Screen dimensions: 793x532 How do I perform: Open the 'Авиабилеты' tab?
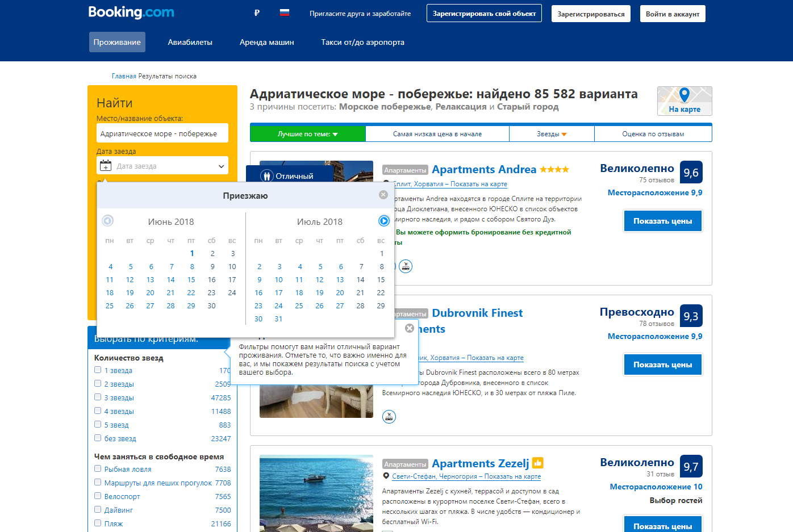pyautogui.click(x=190, y=42)
